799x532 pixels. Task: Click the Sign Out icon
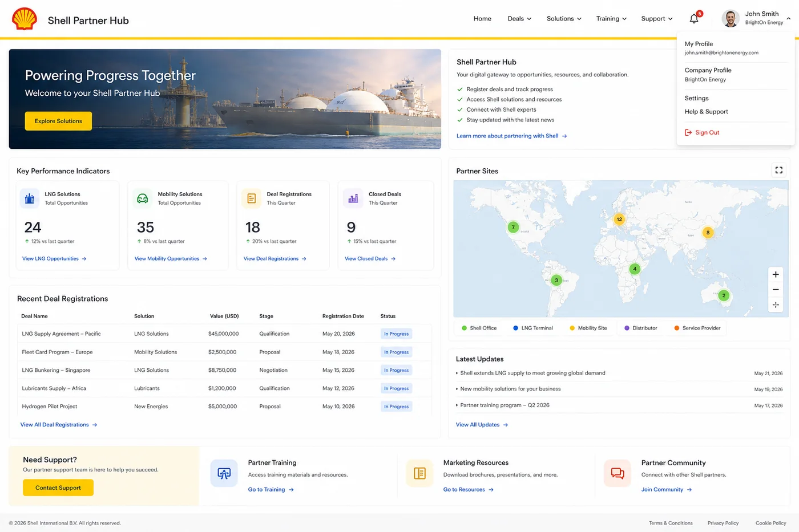(x=688, y=132)
